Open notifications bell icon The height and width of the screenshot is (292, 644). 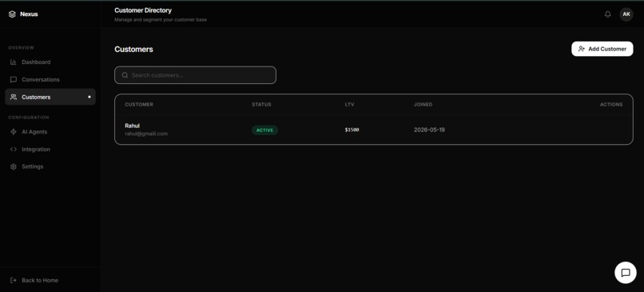607,14
